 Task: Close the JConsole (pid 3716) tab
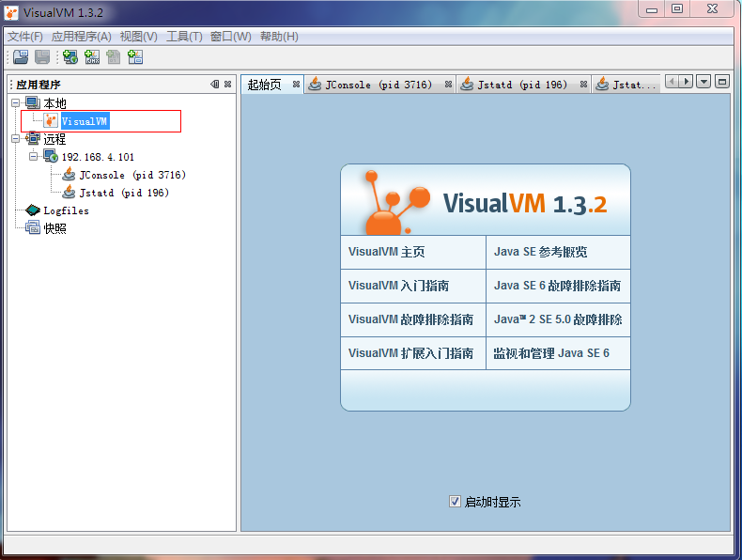tap(448, 85)
